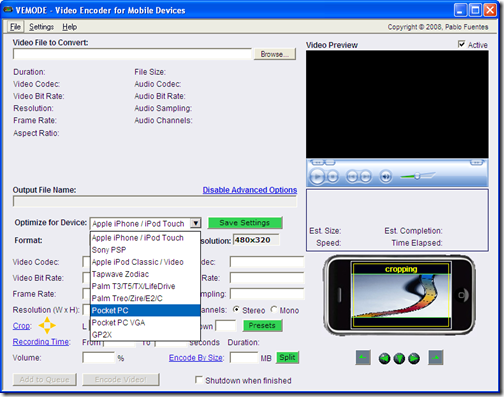Enable Shutdown when finished checkbox

(199, 380)
